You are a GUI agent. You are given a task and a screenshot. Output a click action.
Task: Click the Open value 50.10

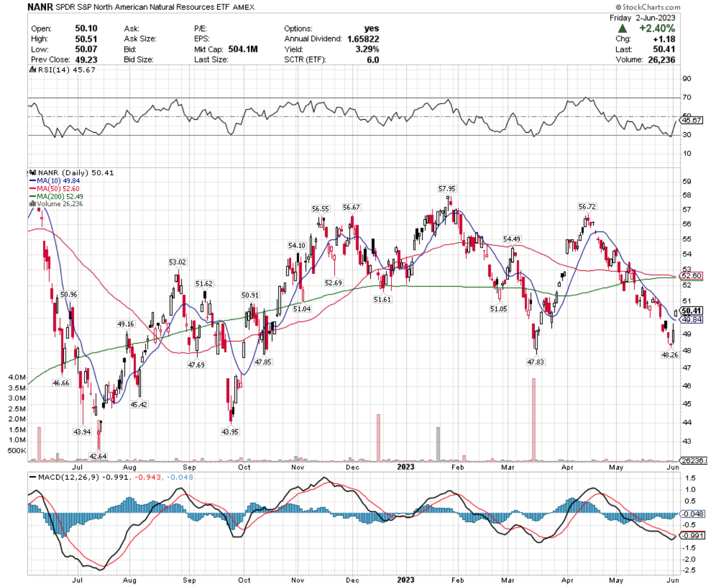[x=86, y=29]
